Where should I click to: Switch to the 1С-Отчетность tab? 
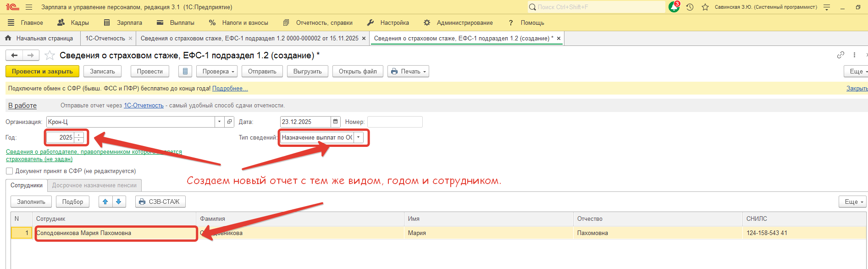tap(105, 39)
